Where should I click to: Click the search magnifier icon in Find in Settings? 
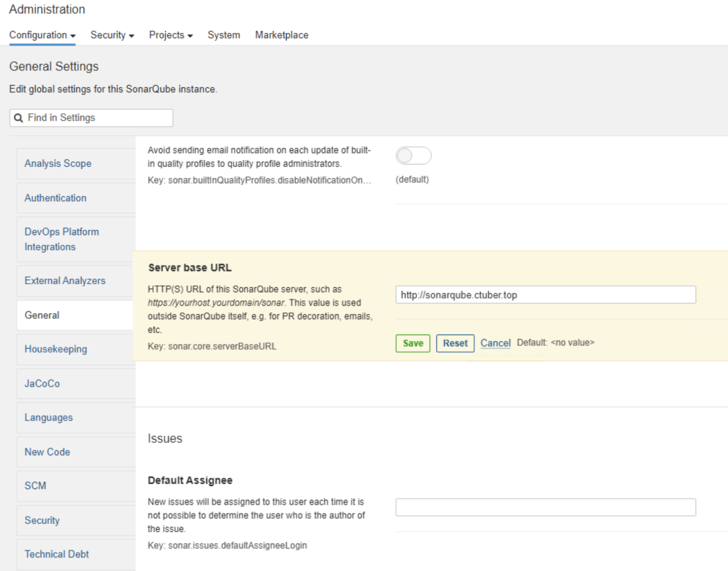tap(18, 118)
